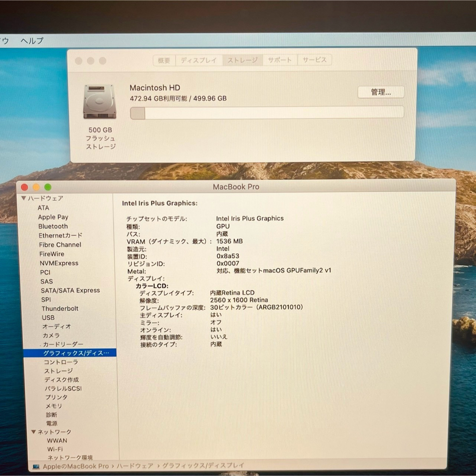Screen dimensions: 476x476
Task: Click the Macintosh HD drive icon
Action: click(100, 102)
